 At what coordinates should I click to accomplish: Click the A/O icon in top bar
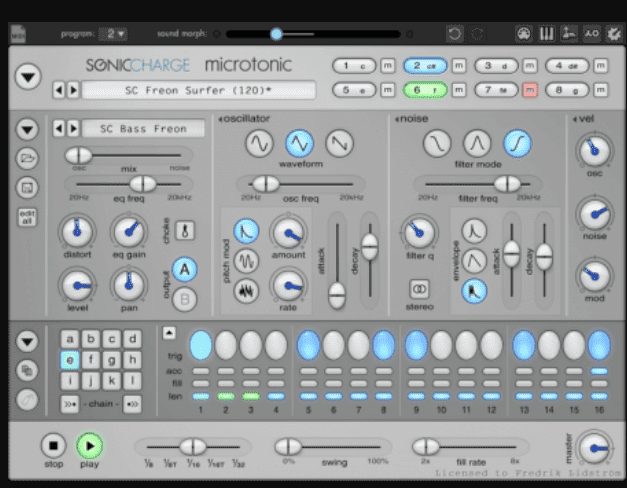[592, 34]
